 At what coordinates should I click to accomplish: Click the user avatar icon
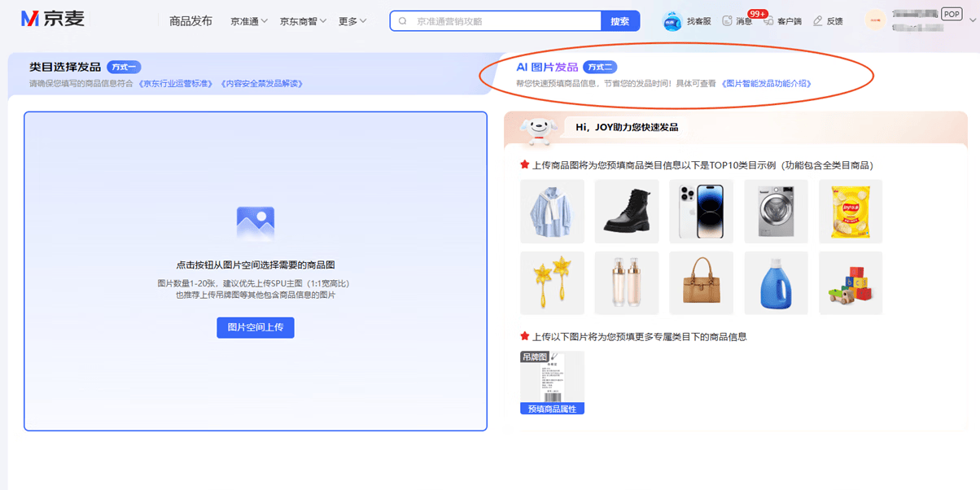875,20
